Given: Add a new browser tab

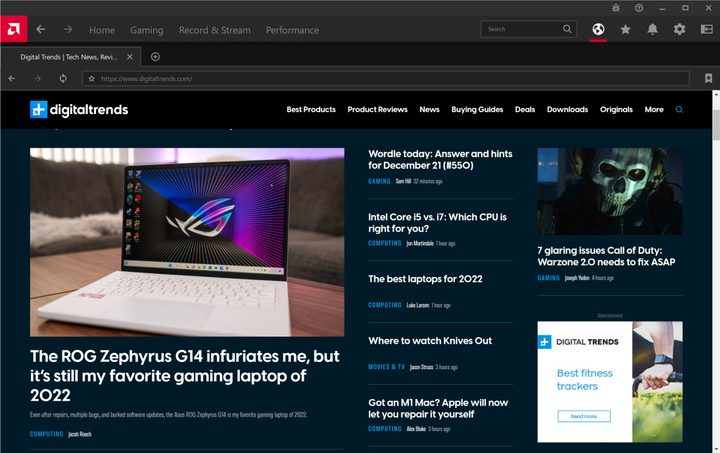Looking at the screenshot, I should click(155, 57).
